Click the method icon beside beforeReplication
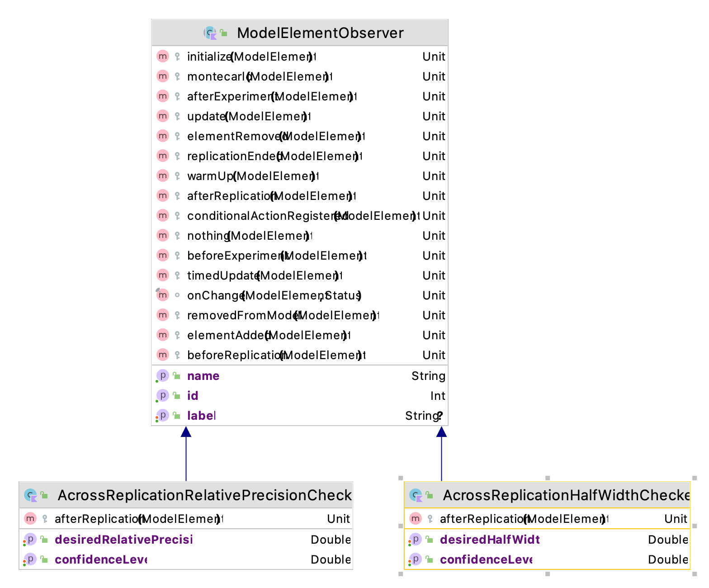 pyautogui.click(x=163, y=355)
